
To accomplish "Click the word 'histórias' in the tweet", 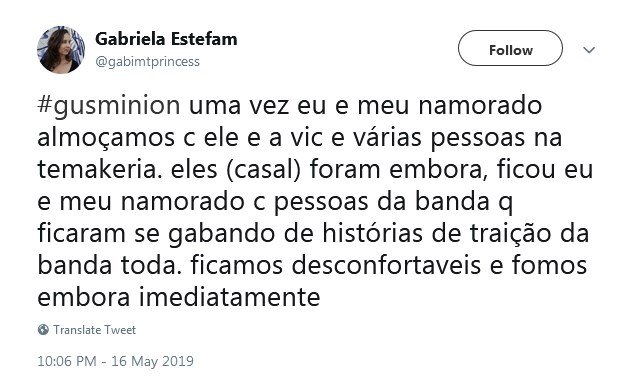I will [372, 234].
